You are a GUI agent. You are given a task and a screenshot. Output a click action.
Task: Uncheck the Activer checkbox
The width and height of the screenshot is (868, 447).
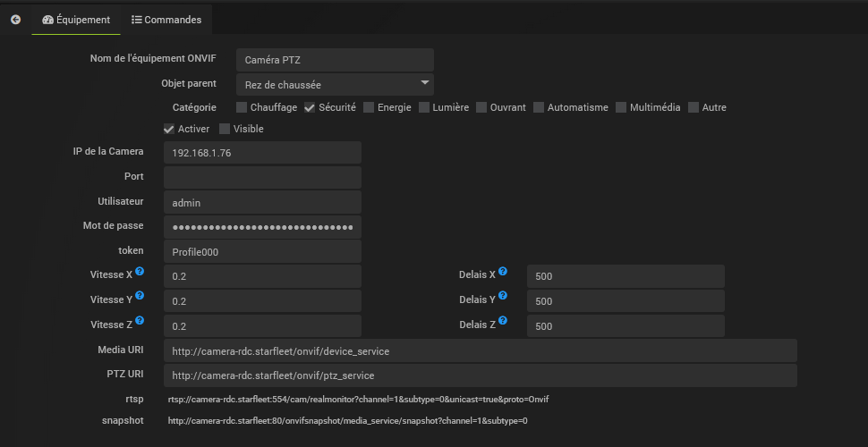[x=169, y=129]
